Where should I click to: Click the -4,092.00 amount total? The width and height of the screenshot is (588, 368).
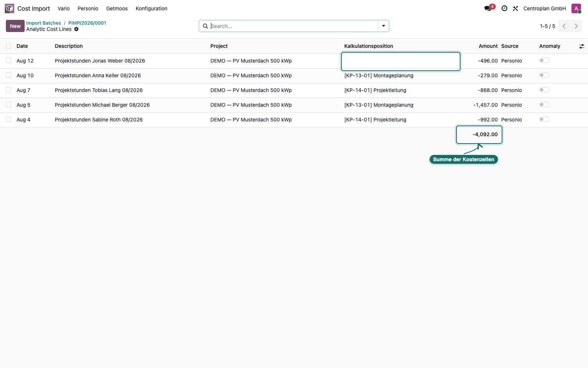[485, 134]
